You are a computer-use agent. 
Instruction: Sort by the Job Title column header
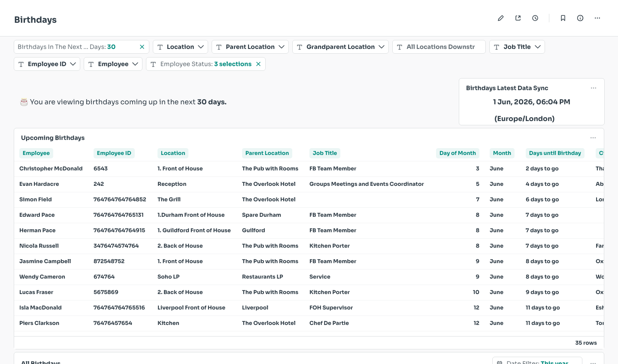[325, 153]
